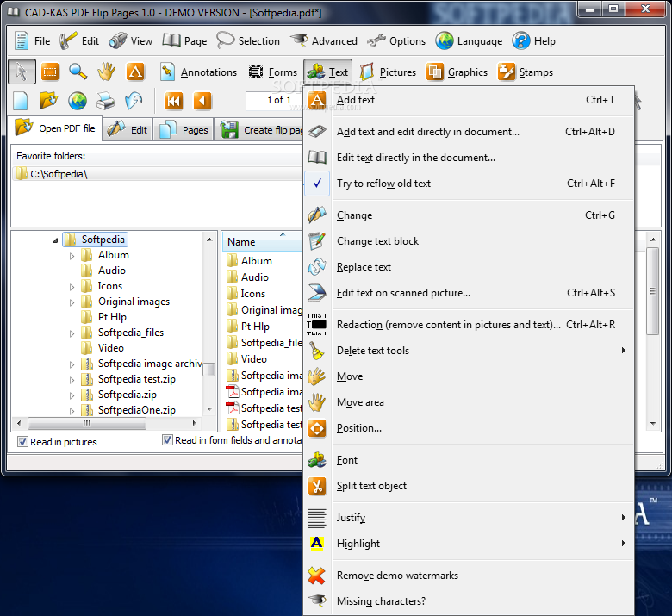Open Graphics toolbar menu
The image size is (672, 616).
[x=457, y=72]
